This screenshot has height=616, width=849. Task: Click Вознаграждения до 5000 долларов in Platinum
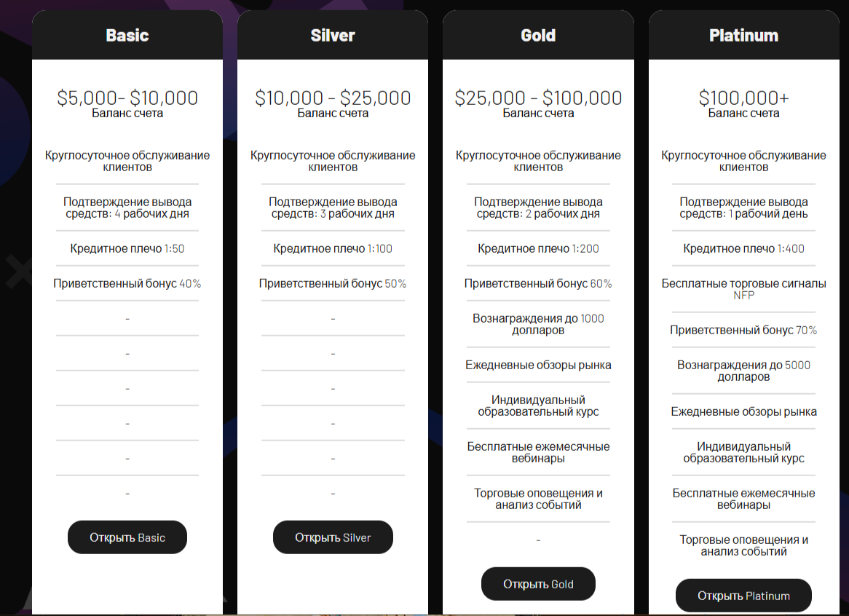[x=743, y=371]
